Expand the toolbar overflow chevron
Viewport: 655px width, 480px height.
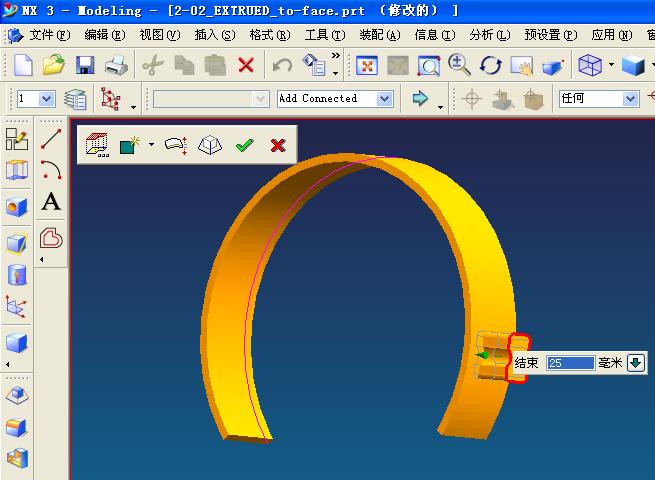(x=335, y=56)
